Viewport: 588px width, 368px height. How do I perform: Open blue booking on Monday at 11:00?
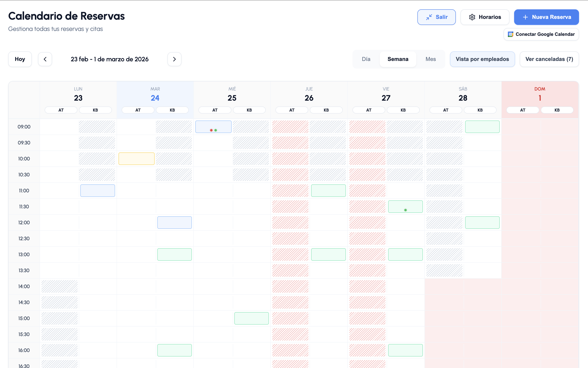point(97,191)
